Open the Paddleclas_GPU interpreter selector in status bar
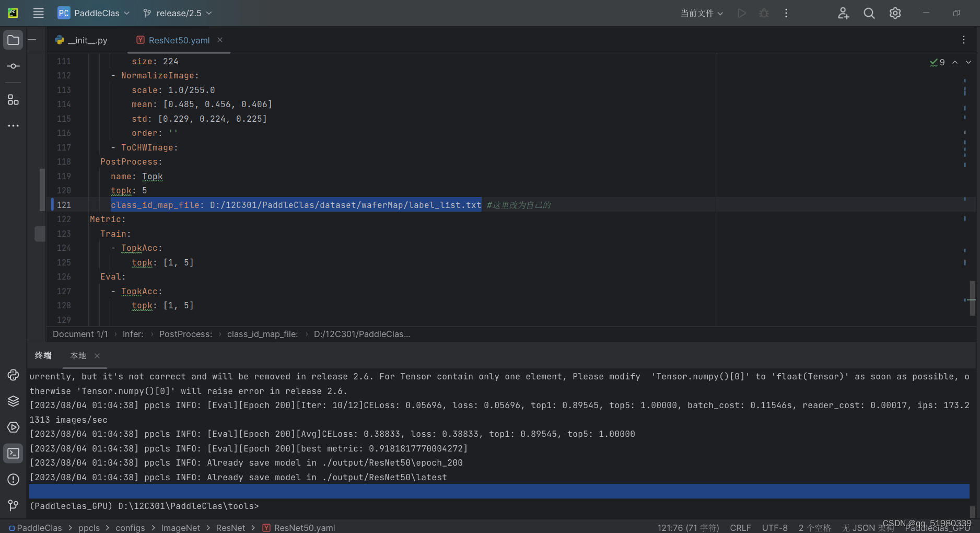This screenshot has width=980, height=533. 937,529
